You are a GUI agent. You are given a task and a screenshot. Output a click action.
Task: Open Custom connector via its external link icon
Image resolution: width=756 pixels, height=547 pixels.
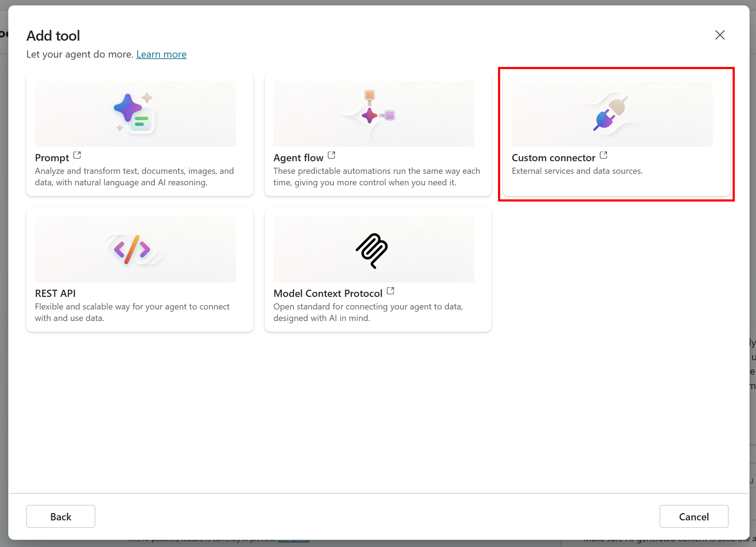coord(604,155)
